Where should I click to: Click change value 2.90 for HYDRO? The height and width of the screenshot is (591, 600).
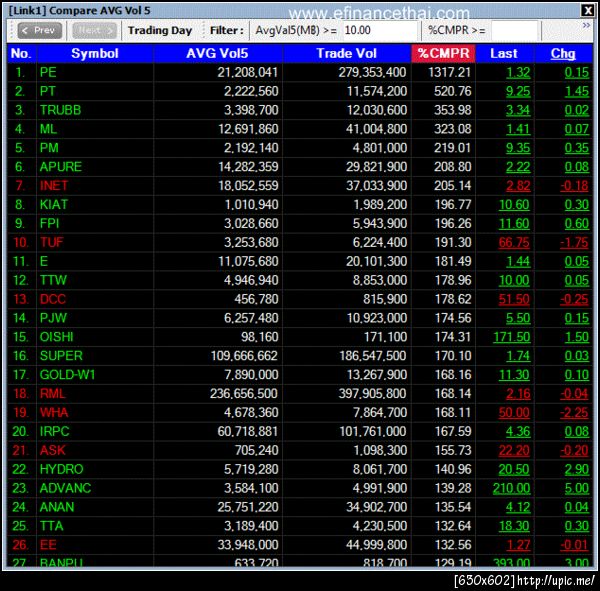point(577,469)
